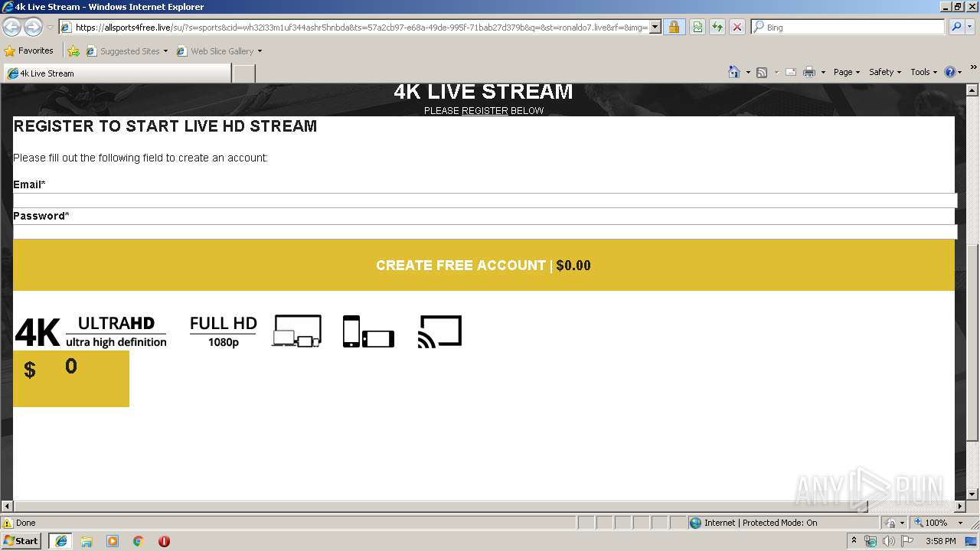Screen dimensions: 980x551
Task: Click the vertical scrollbar down arrow
Action: tap(972, 494)
